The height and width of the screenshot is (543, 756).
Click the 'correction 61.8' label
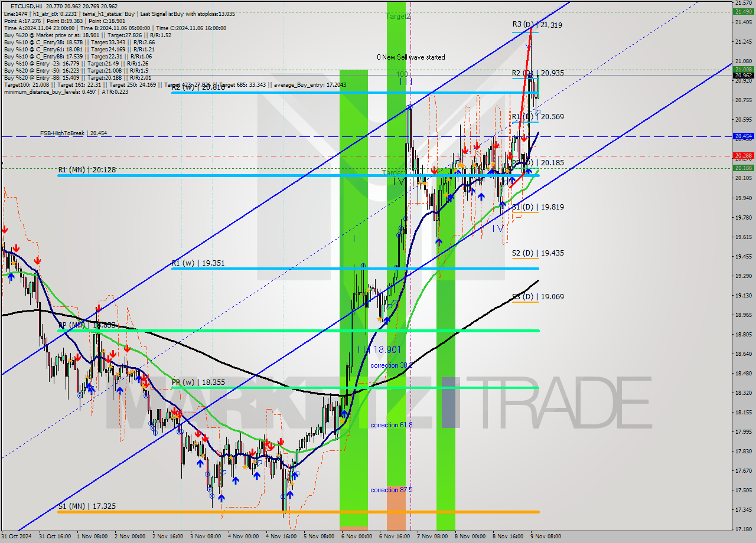pyautogui.click(x=392, y=425)
